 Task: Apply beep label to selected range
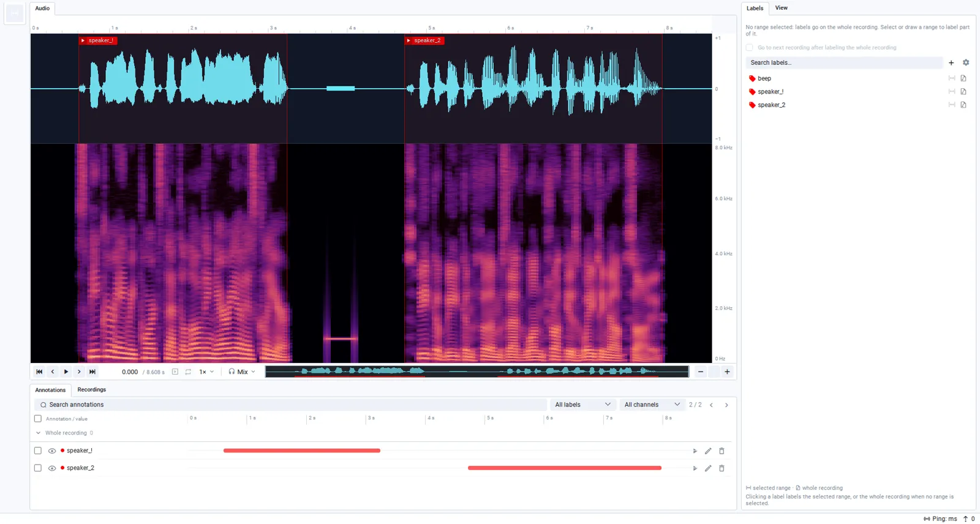click(952, 78)
